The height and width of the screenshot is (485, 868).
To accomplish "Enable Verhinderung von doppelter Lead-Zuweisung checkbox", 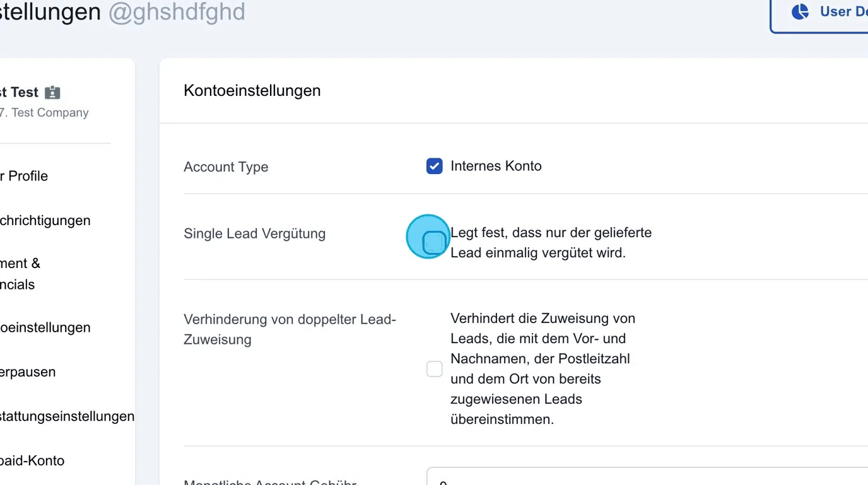I will click(x=434, y=369).
